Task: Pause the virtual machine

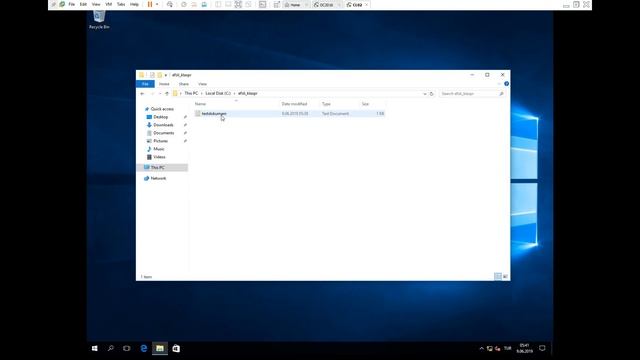Action: pos(150,4)
